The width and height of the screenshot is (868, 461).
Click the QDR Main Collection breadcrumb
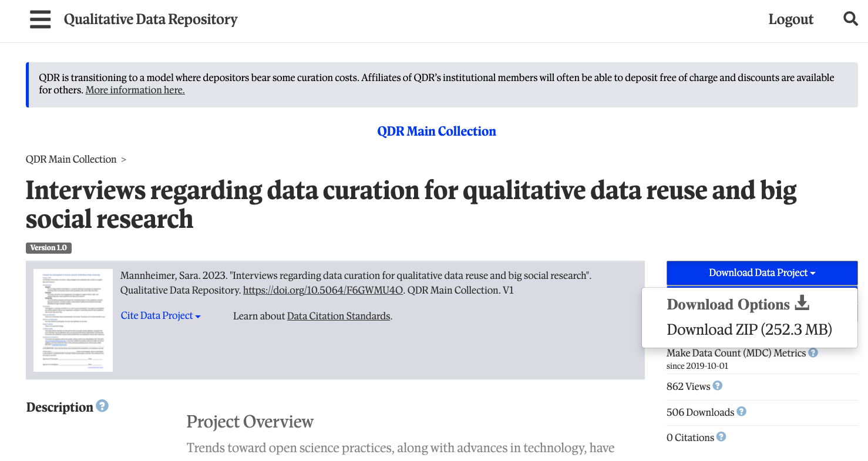(x=71, y=159)
